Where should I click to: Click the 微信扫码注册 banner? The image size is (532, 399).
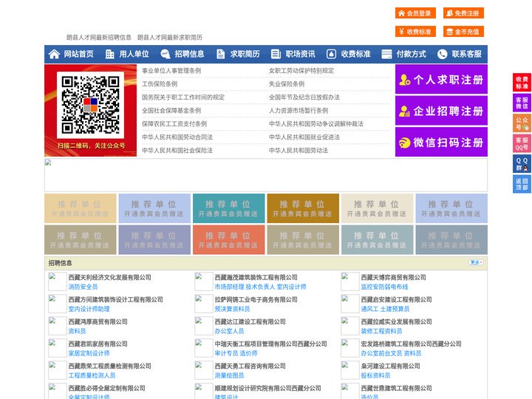click(x=441, y=142)
